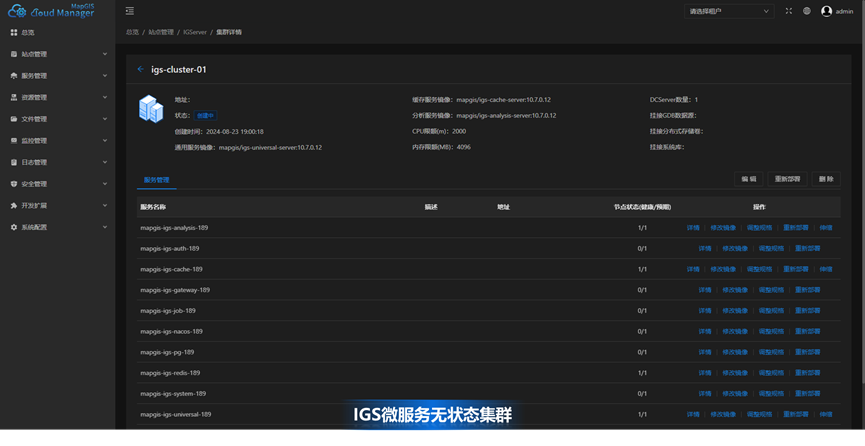The height and width of the screenshot is (446, 865).
Task: Open the 监控管理 sidebar menu label
Action: click(x=34, y=141)
